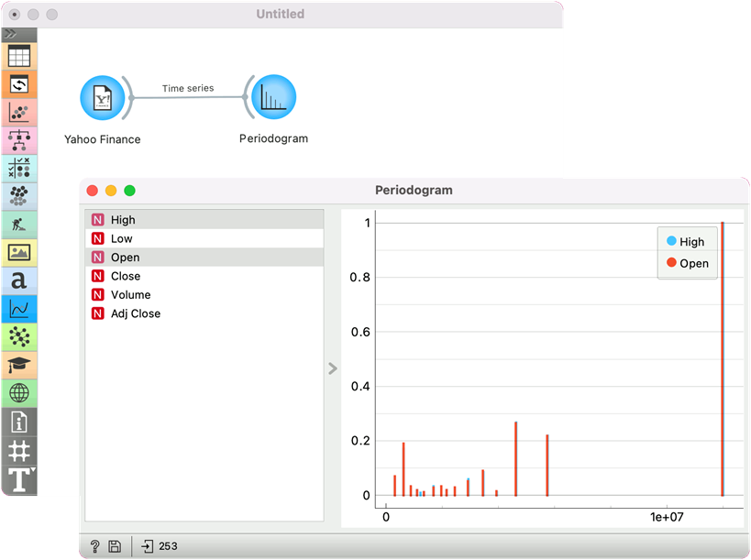This screenshot has height=560, width=751.
Task: Click the 1e+07 x-axis tick label
Action: click(667, 517)
